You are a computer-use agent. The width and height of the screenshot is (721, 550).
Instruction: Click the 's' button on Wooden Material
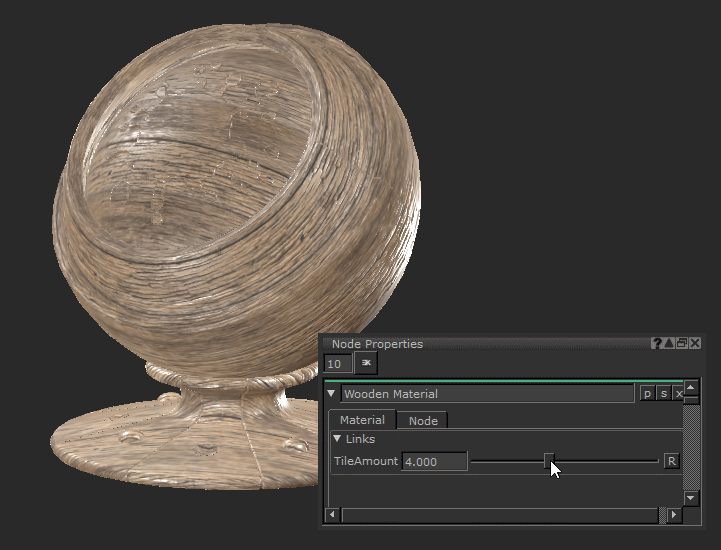663,394
